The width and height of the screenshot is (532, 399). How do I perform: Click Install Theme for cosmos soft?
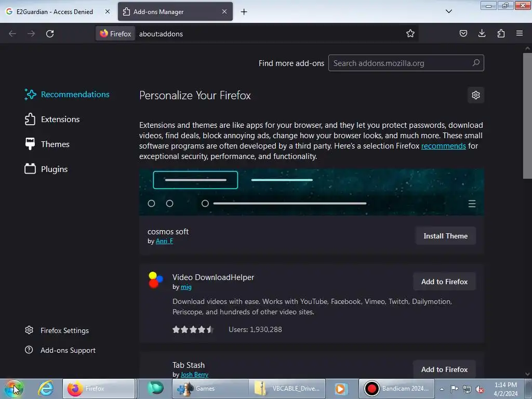(x=445, y=236)
